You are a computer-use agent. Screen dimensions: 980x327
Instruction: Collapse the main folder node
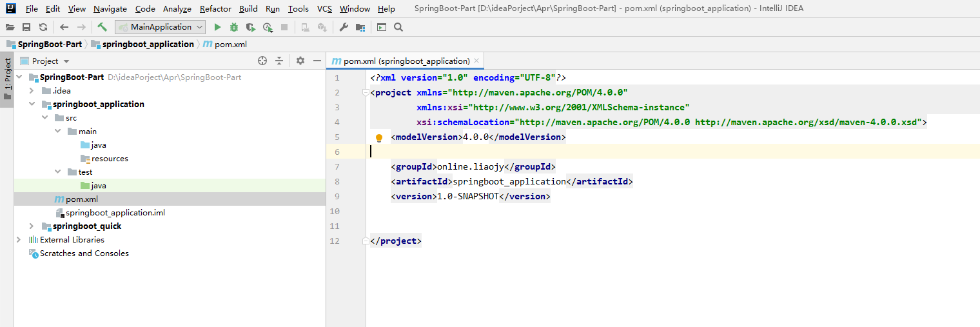click(x=57, y=131)
